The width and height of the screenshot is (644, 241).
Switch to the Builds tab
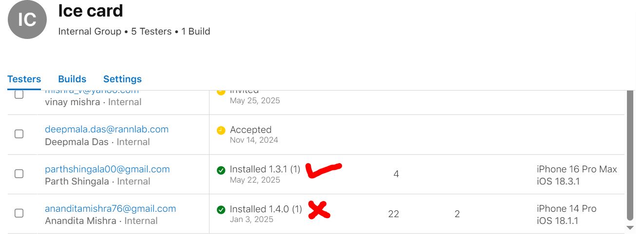point(72,79)
